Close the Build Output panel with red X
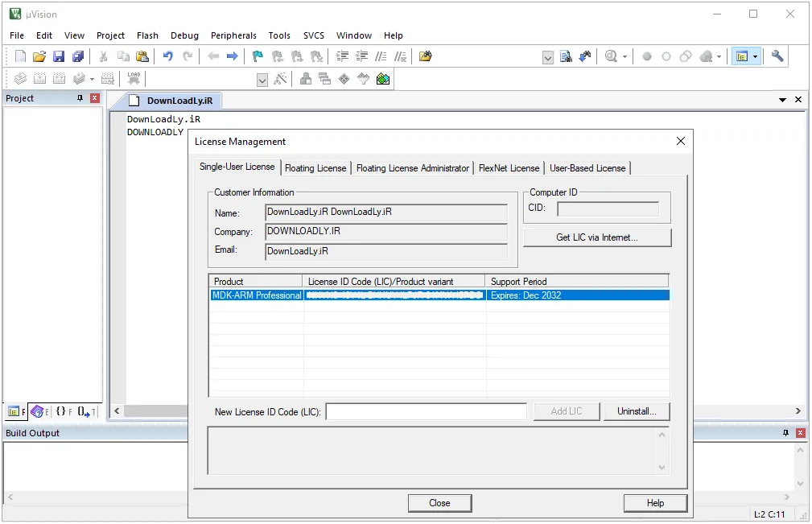 (801, 432)
